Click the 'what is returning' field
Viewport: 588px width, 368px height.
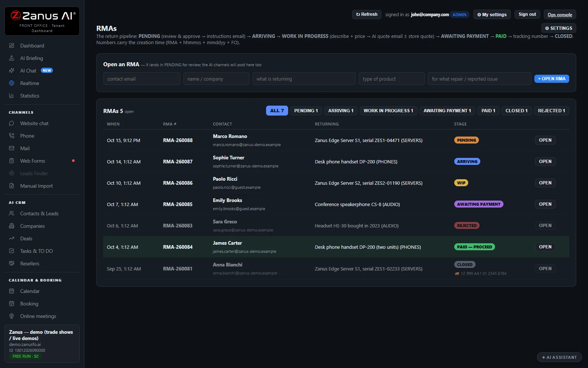point(304,79)
